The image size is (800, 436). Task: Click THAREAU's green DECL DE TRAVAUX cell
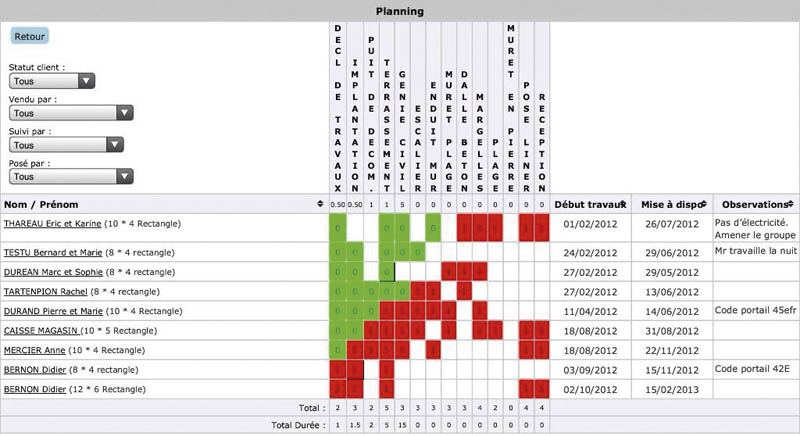338,228
